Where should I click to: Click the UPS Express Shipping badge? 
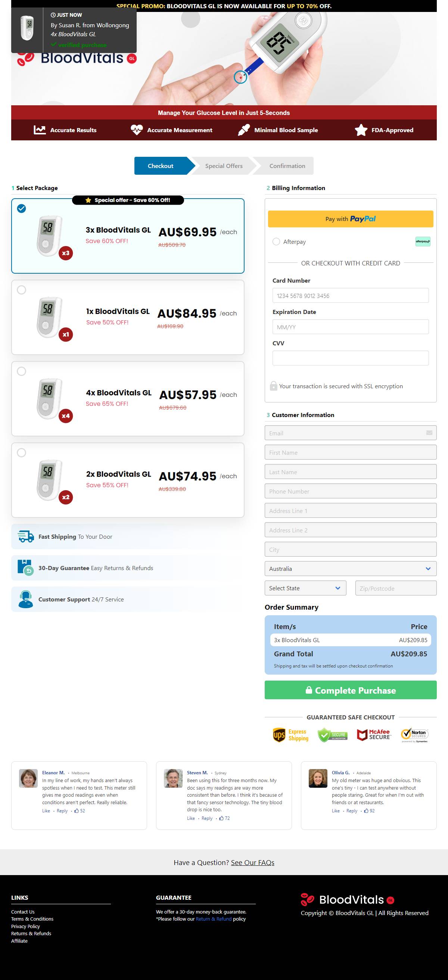(x=290, y=735)
